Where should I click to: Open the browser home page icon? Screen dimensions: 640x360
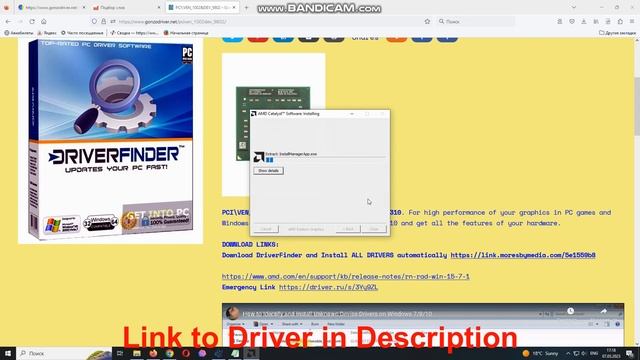click(x=44, y=21)
